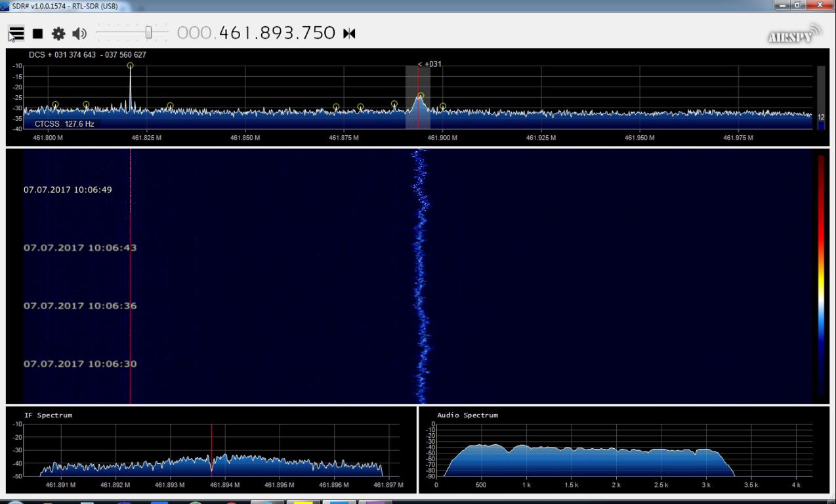Click the 3 k label in Audio Spectrum

(x=705, y=485)
